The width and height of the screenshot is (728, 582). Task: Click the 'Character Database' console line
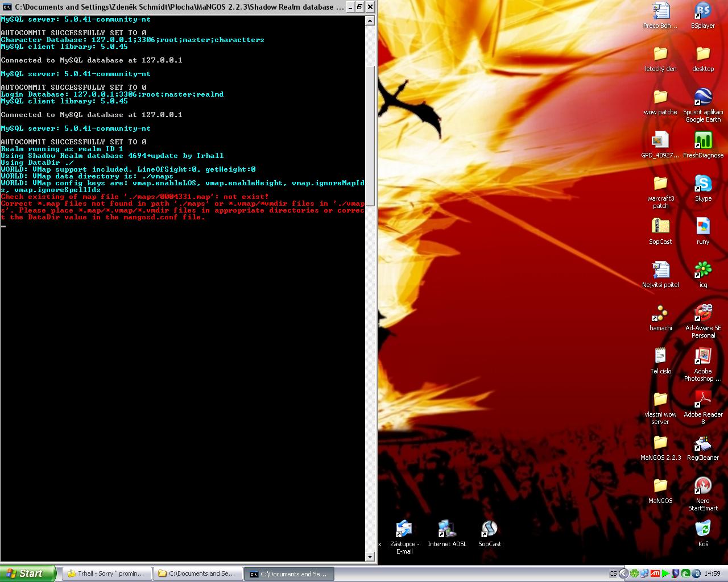click(x=133, y=40)
